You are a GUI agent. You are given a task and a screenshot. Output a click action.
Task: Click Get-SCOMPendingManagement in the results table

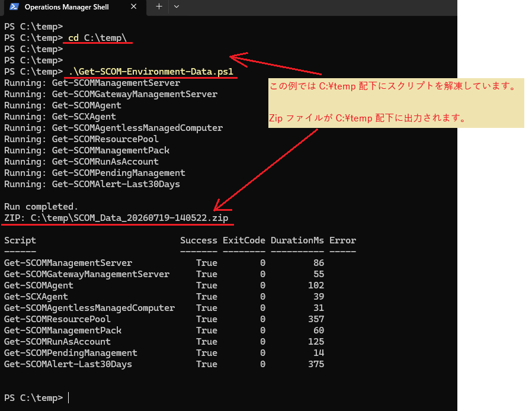click(x=70, y=353)
